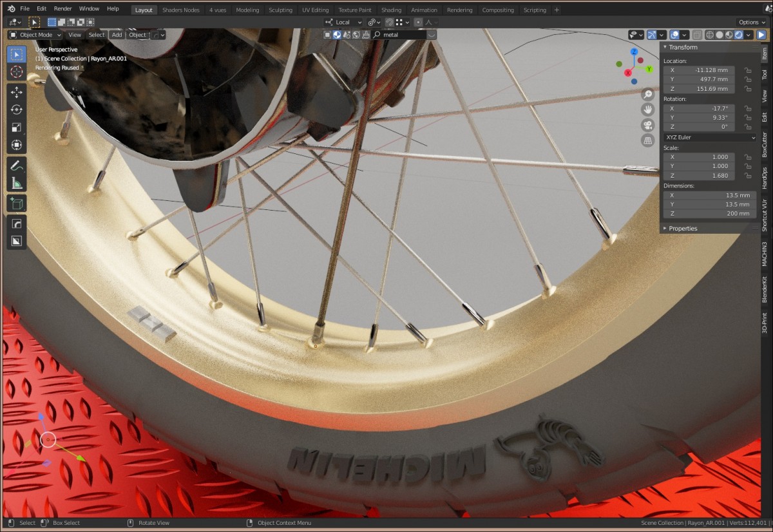773x532 pixels.
Task: Click the zoom magnifier viewport button
Action: coord(648,94)
